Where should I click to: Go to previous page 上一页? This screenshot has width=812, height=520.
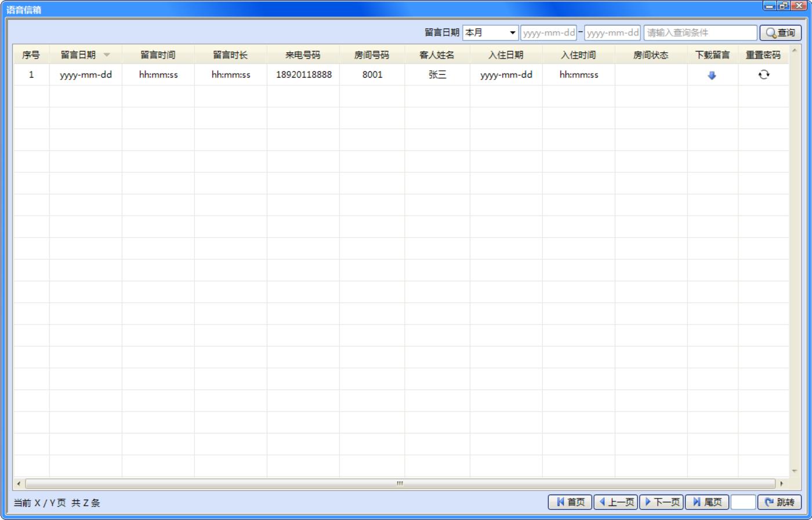click(615, 502)
